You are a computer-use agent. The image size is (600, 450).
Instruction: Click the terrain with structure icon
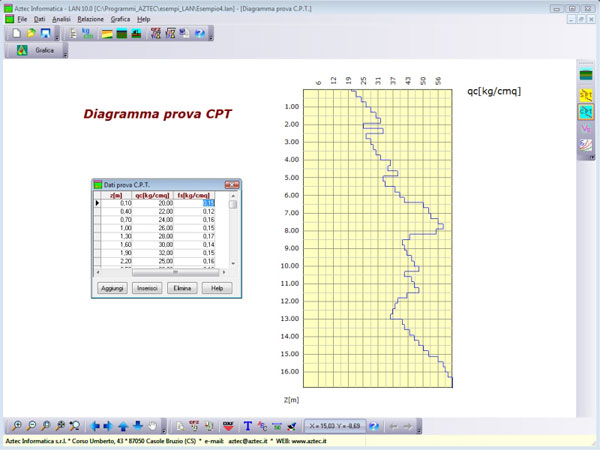point(136,34)
